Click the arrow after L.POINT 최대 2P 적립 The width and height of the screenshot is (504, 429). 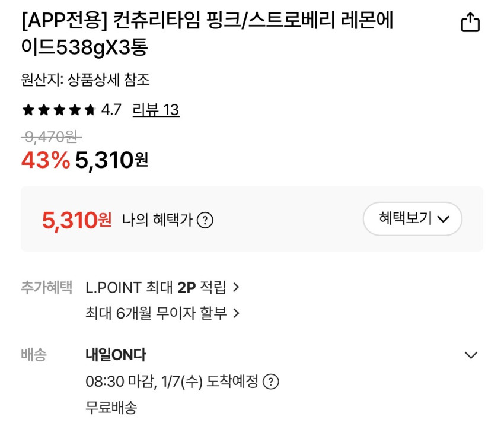[x=236, y=288]
